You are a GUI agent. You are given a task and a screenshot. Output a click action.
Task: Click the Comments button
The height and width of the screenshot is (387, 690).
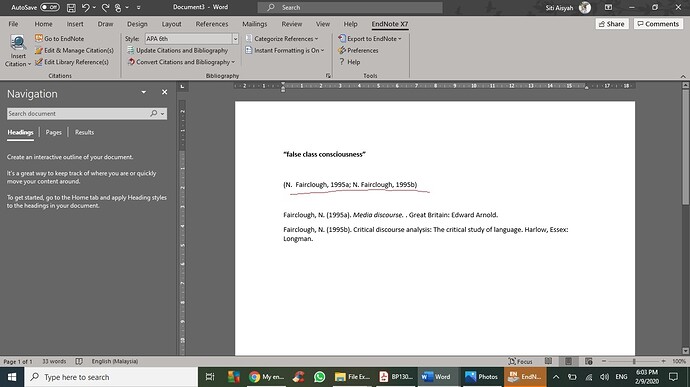coord(658,24)
